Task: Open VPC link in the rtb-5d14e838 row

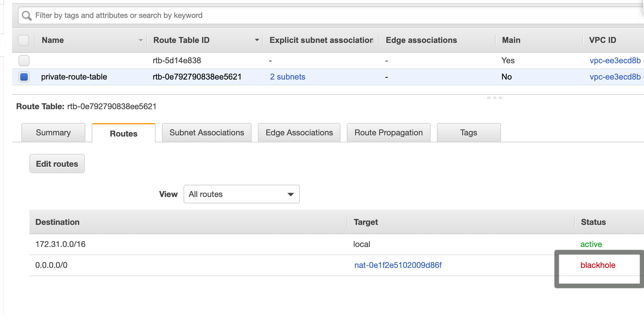Action: click(615, 61)
